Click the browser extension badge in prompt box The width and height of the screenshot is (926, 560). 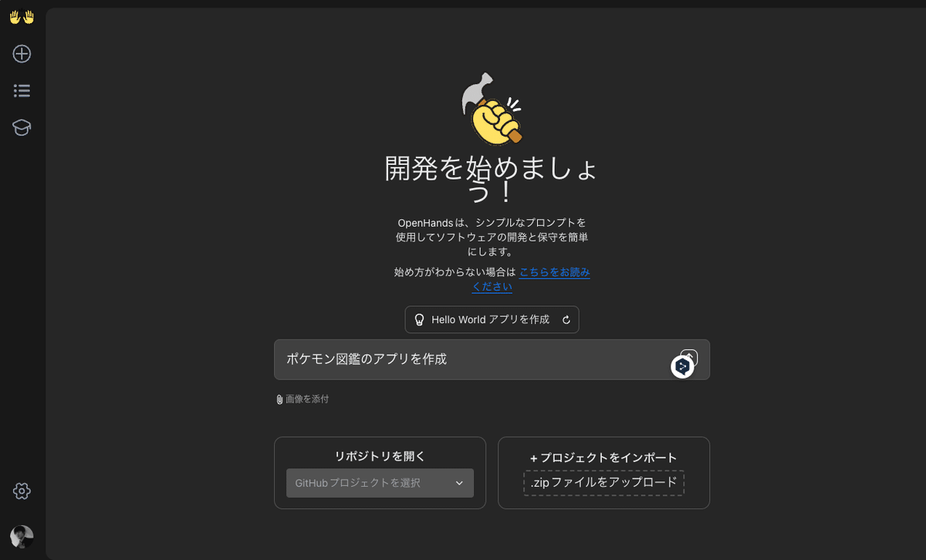[682, 367]
